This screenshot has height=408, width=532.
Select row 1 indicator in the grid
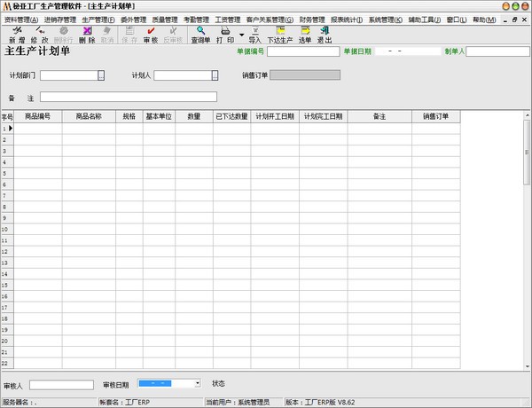click(7, 129)
